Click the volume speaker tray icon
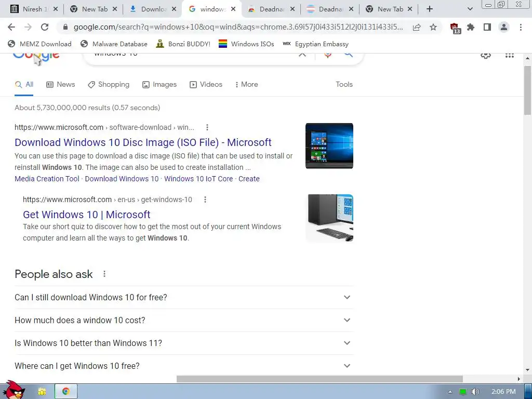 click(475, 392)
